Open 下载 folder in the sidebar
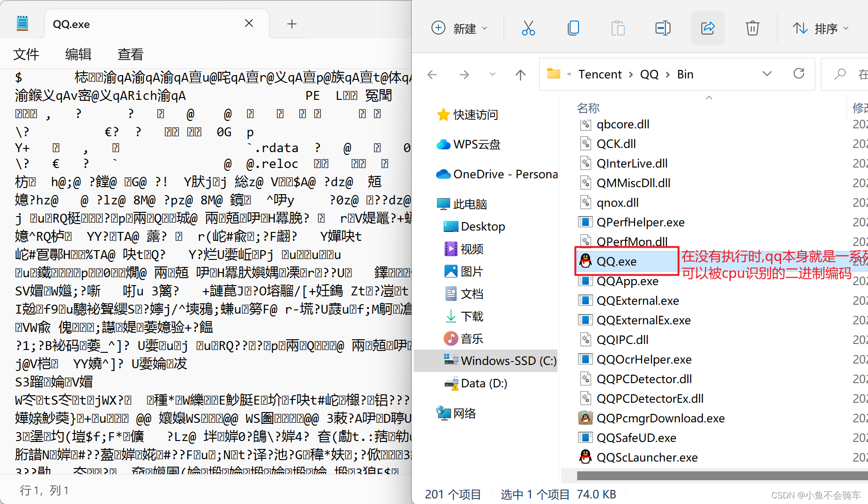The image size is (868, 504). point(463,316)
